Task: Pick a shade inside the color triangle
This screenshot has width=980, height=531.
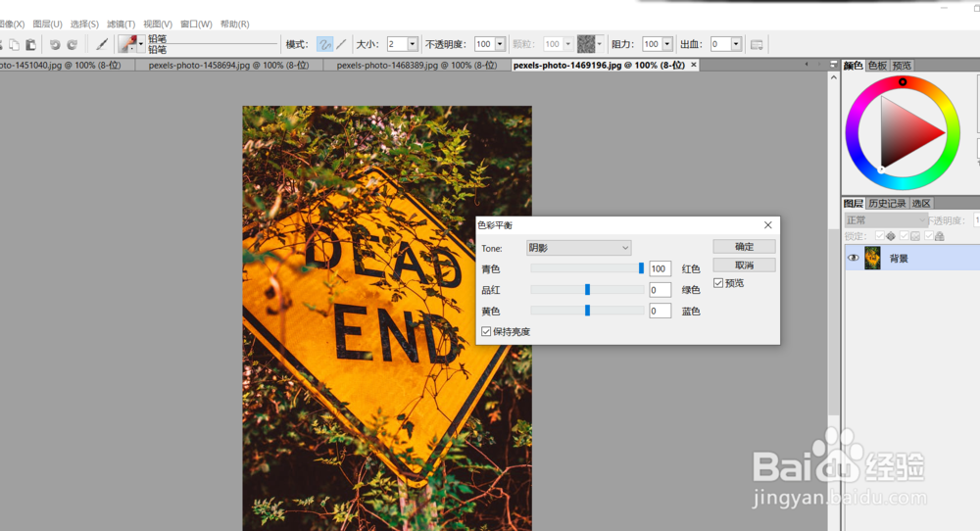Action: (905, 133)
